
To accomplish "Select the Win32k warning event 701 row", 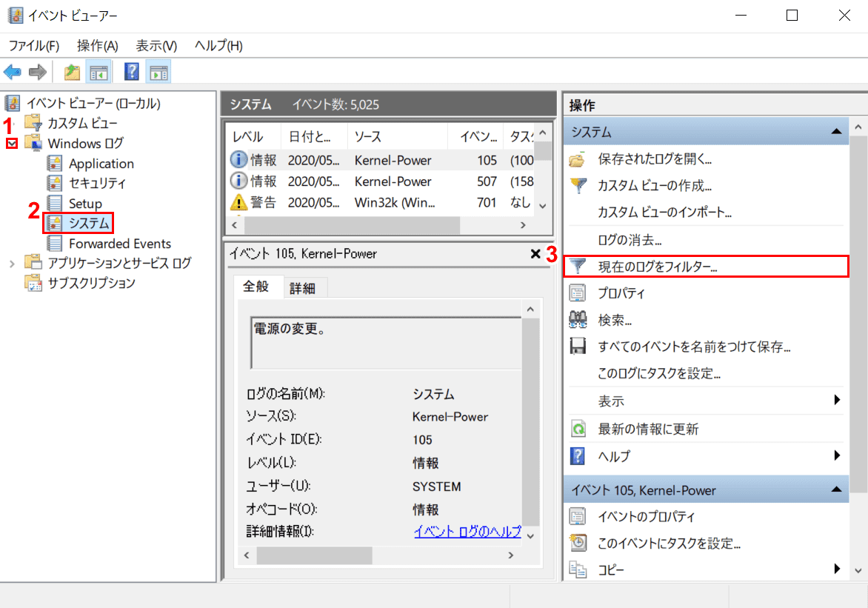I will (x=381, y=202).
